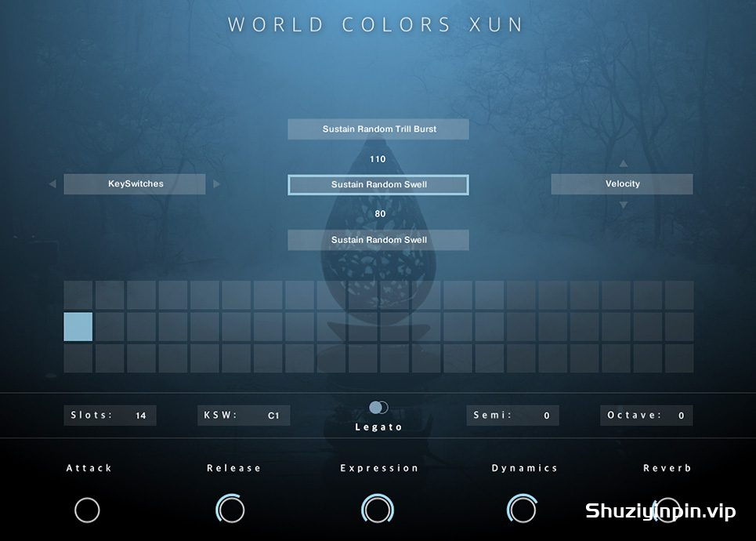Click the Attack knob
Image resolution: width=756 pixels, height=541 pixels.
87,510
